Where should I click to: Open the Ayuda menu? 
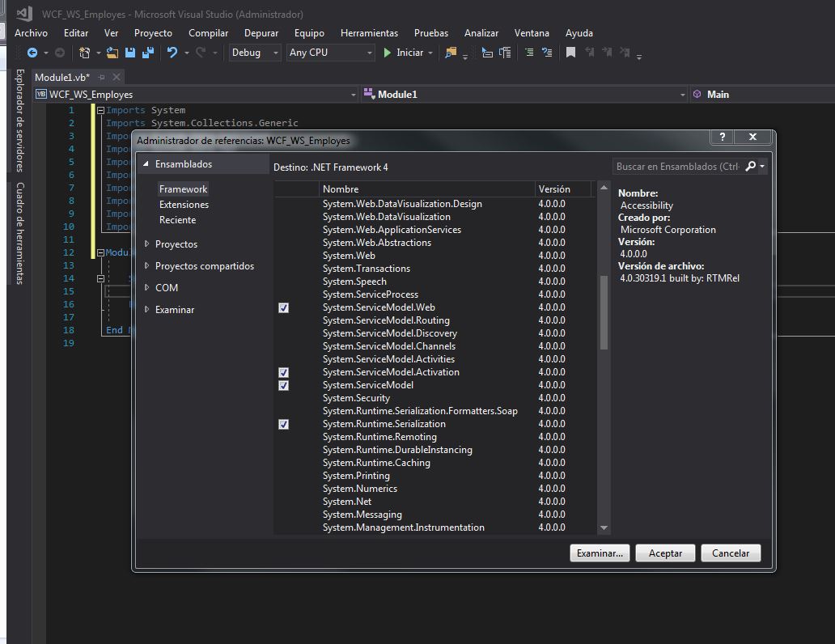coord(579,33)
